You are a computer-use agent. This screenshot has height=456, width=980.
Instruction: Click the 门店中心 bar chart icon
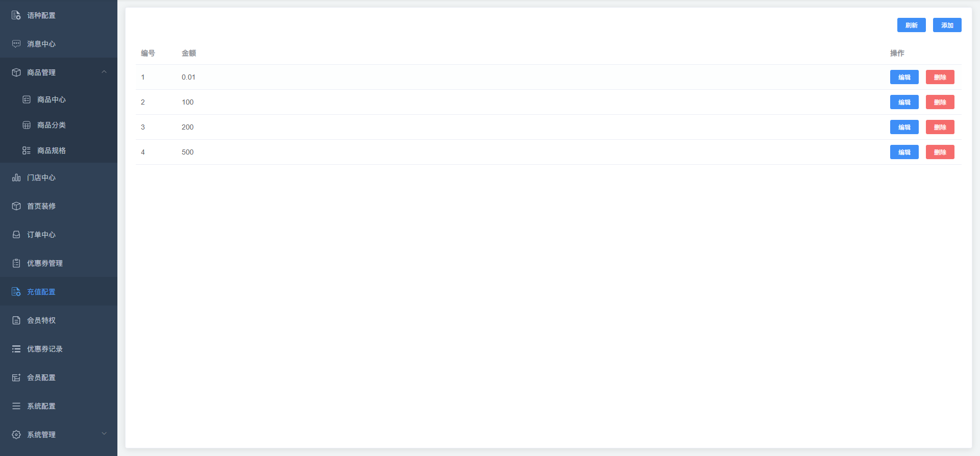(x=16, y=178)
